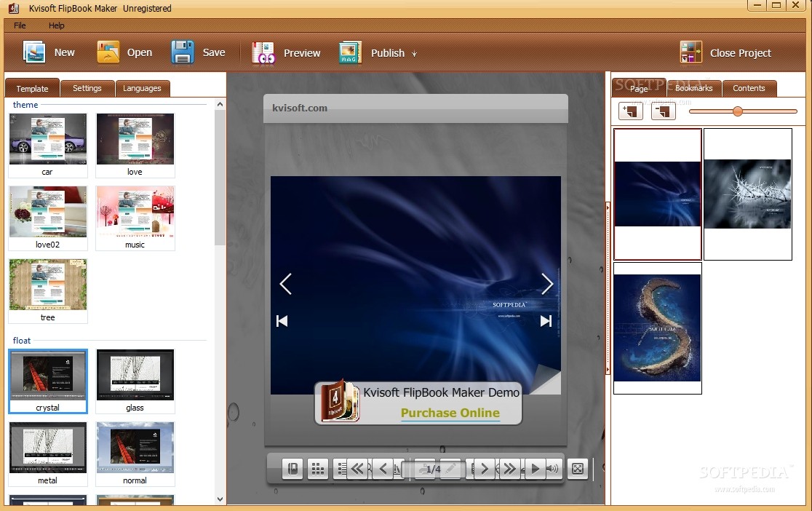
Task: Go to next page in viewer toolbar
Action: coord(485,469)
